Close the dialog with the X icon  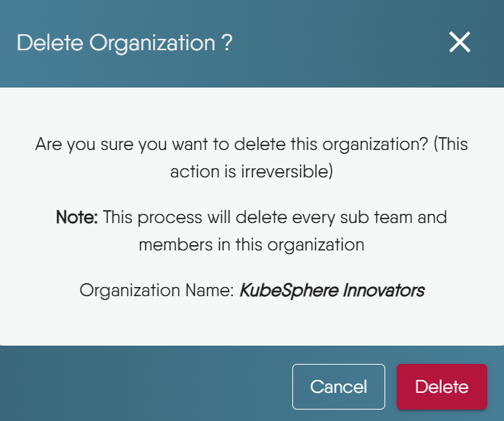click(x=460, y=43)
